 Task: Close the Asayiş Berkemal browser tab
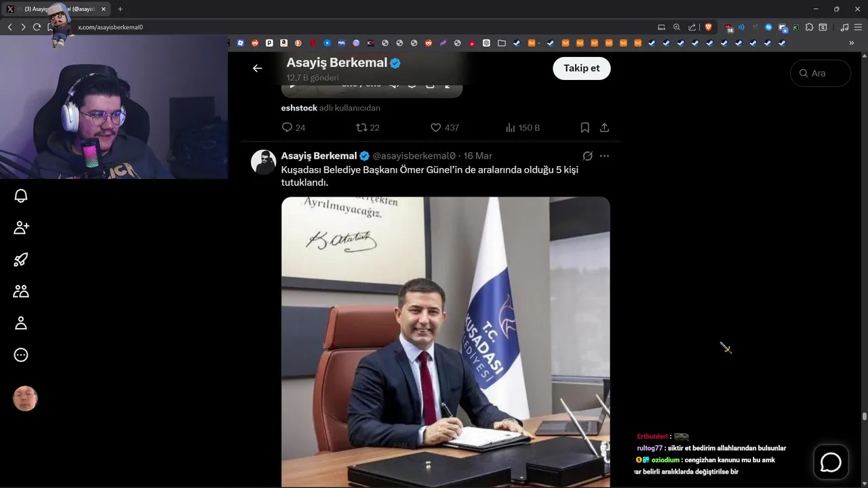click(104, 9)
